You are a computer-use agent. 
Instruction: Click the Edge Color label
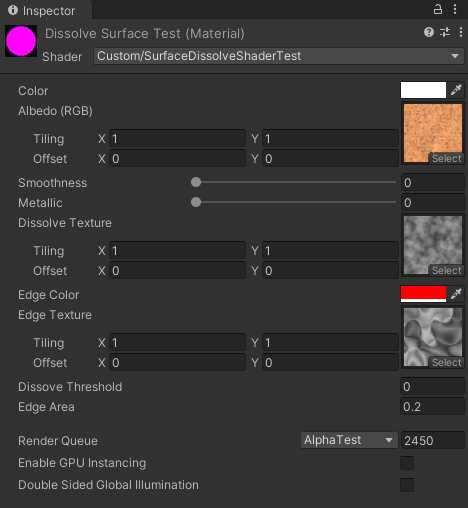[x=48, y=295]
